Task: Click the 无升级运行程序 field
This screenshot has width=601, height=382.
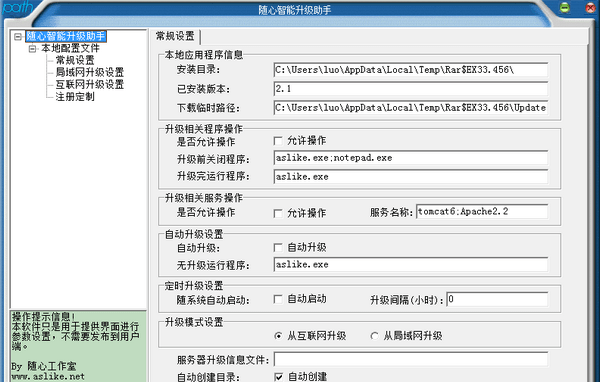Action: click(x=411, y=264)
